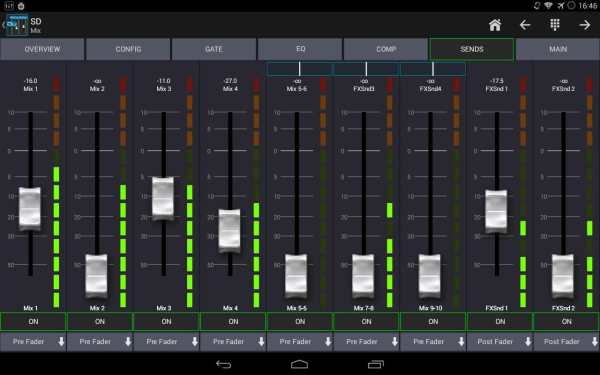This screenshot has width=600, height=375.
Task: Open Mix 4 Pre Fader dropdown
Action: (x=233, y=342)
